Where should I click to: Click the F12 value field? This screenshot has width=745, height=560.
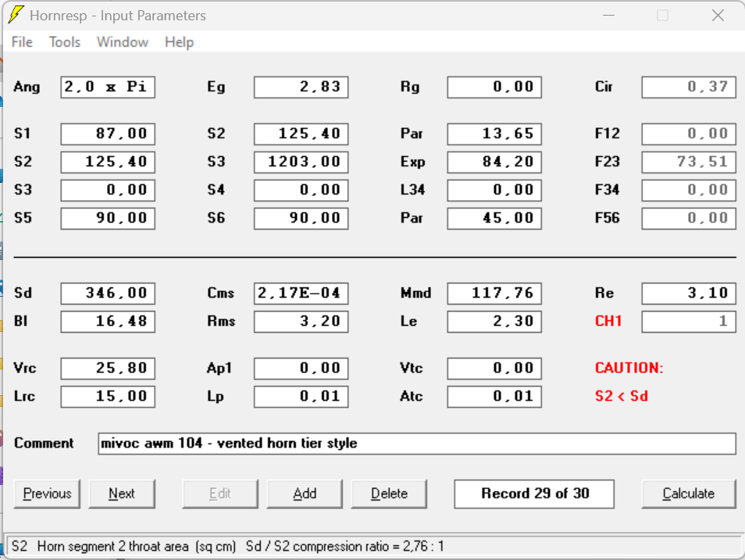coord(689,134)
